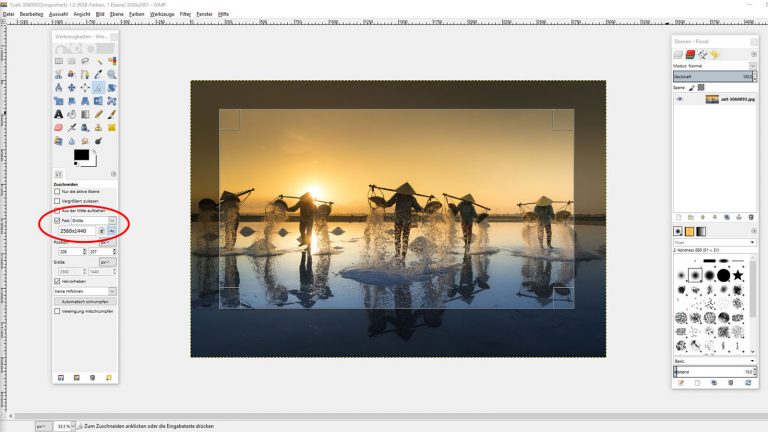
Task: Hide the layer via its eye icon
Action: [679, 99]
